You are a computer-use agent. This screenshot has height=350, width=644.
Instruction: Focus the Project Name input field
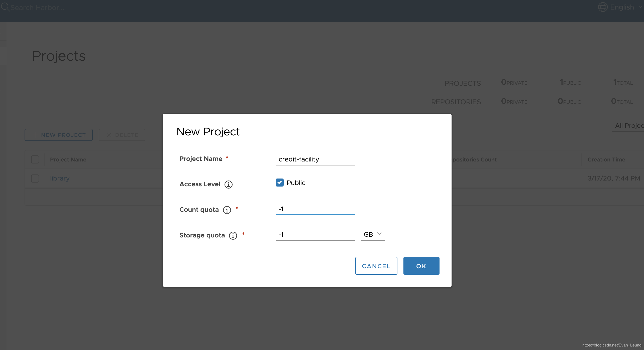[x=315, y=159]
